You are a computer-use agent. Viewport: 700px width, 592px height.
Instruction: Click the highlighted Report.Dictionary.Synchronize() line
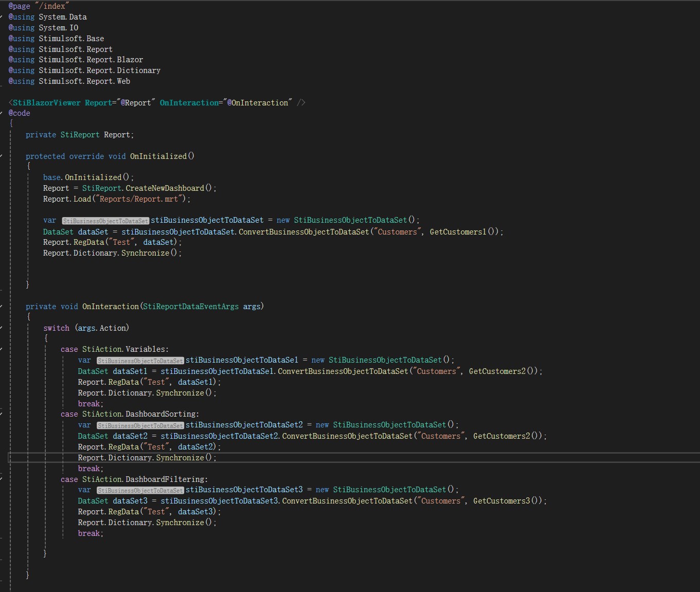pyautogui.click(x=147, y=458)
